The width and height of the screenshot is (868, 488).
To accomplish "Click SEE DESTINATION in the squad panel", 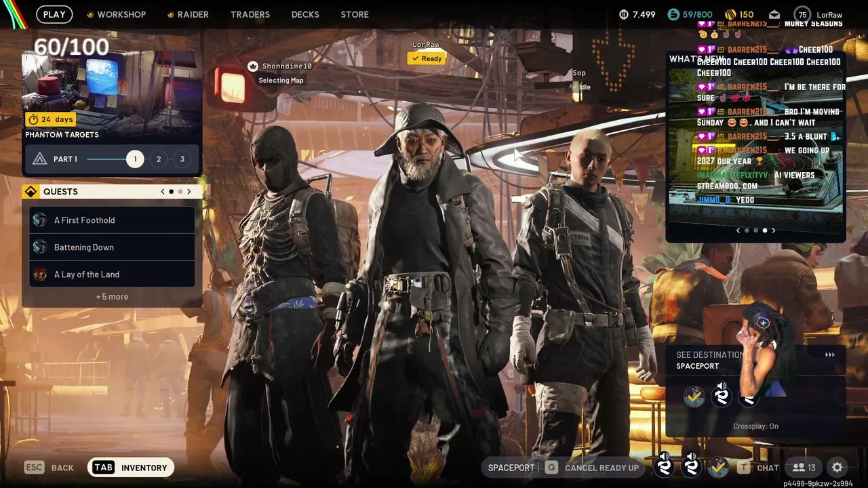I will coord(709,354).
